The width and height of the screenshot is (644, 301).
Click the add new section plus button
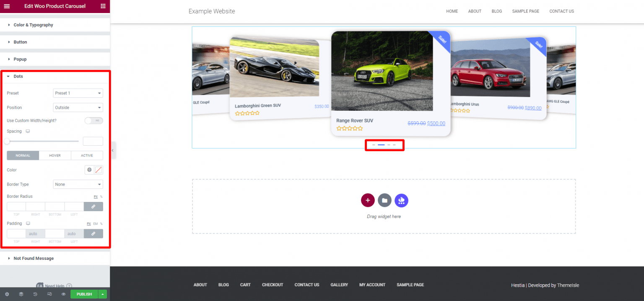368,200
